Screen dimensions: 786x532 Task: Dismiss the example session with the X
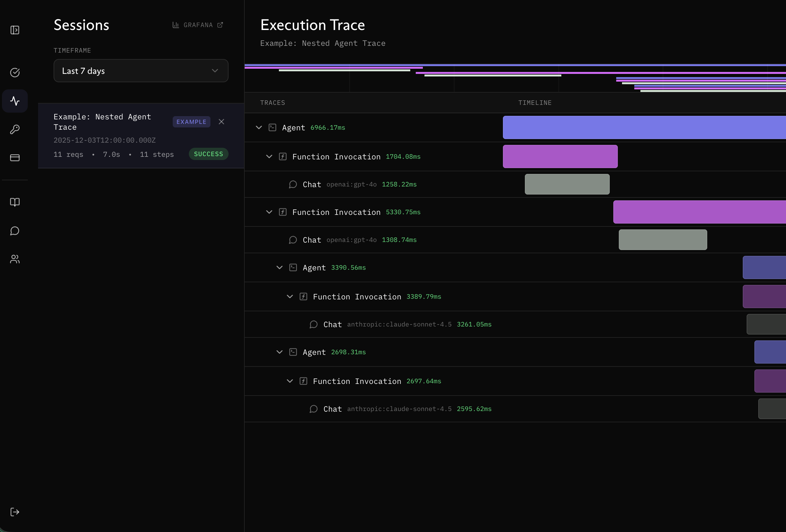(x=221, y=122)
